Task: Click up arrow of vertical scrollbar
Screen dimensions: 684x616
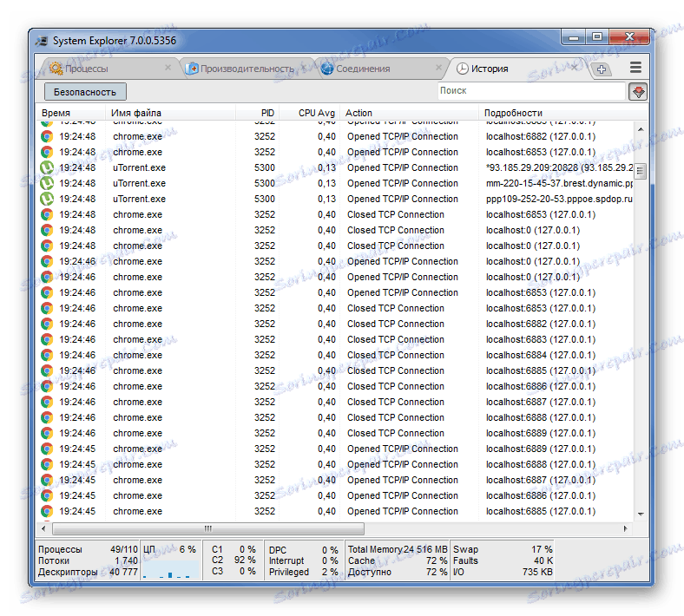Action: (641, 129)
